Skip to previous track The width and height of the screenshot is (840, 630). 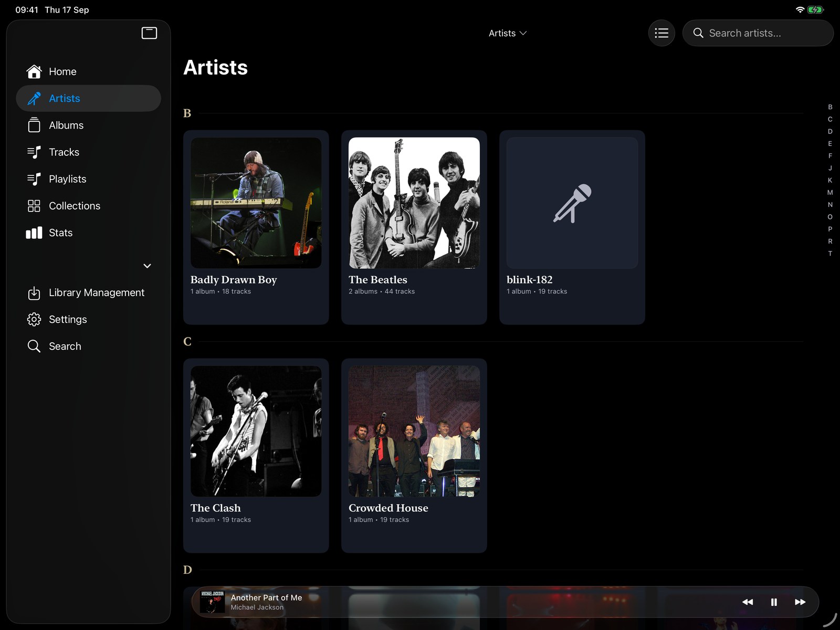click(x=748, y=602)
